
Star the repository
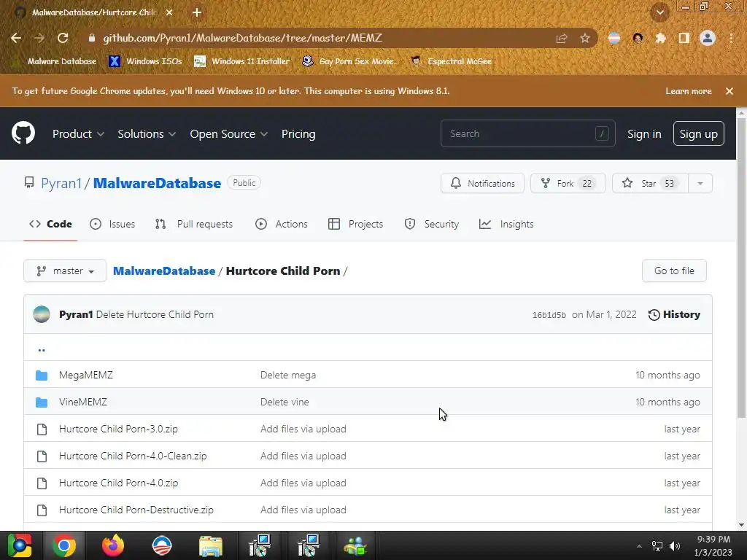pyautogui.click(x=650, y=183)
